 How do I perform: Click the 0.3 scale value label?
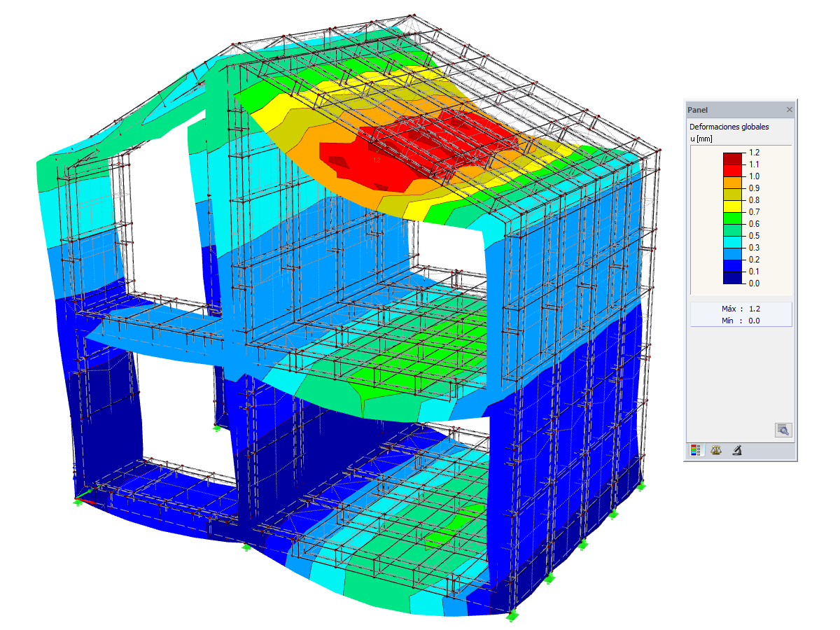[755, 248]
